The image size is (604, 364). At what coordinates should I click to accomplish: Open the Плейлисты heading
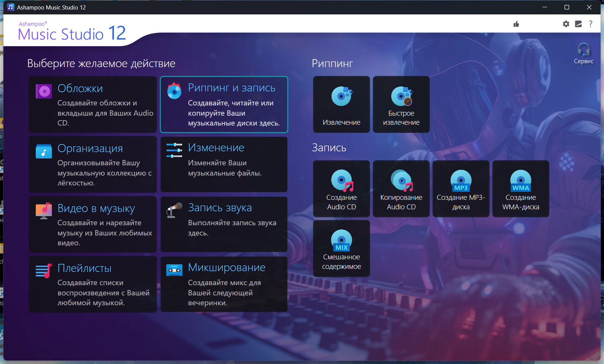pos(84,268)
